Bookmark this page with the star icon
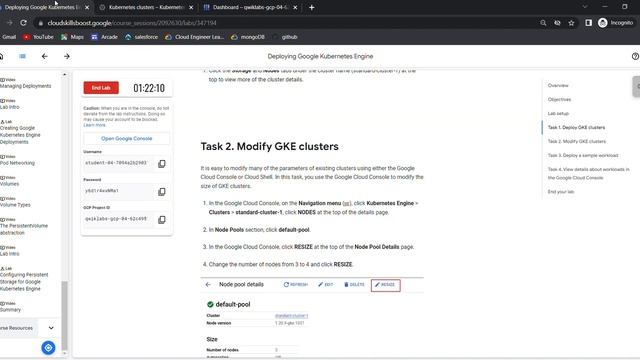The image size is (640, 360). pos(571,23)
